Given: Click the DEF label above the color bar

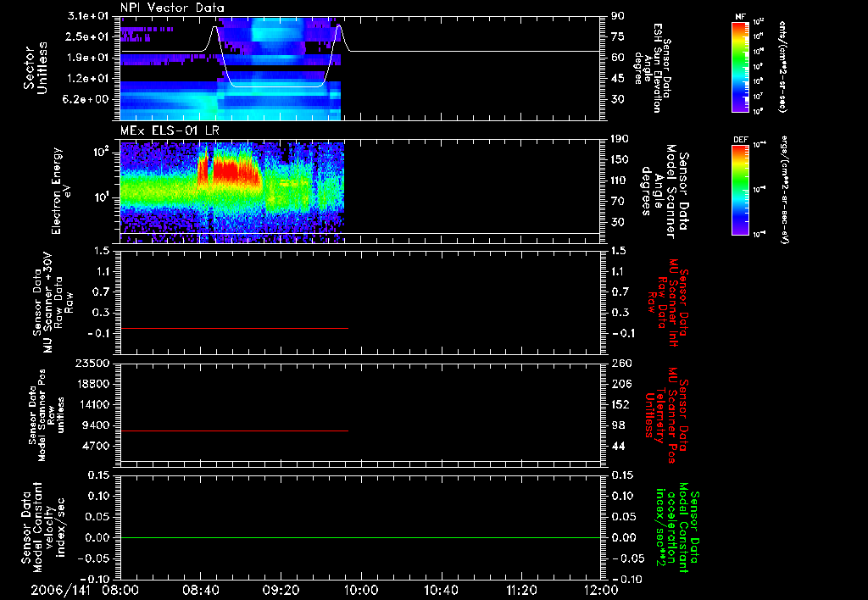Looking at the screenshot, I should (740, 140).
